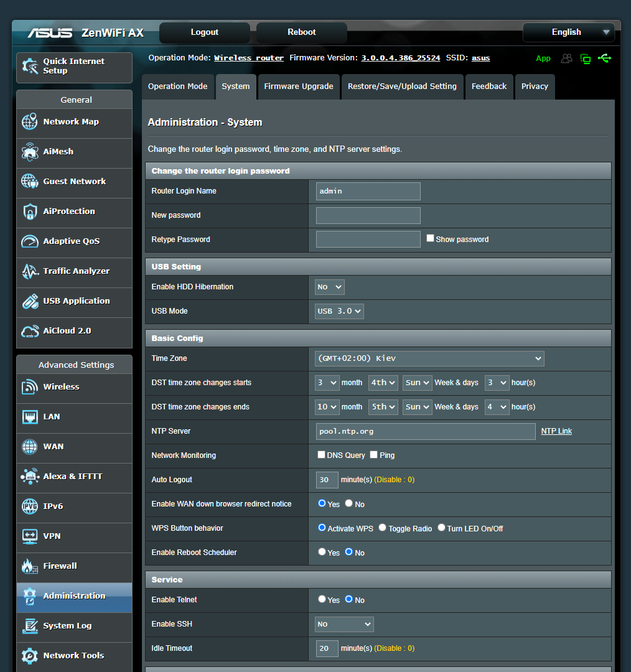Open the VPN sidebar icon
The height and width of the screenshot is (672, 631).
[x=29, y=536]
